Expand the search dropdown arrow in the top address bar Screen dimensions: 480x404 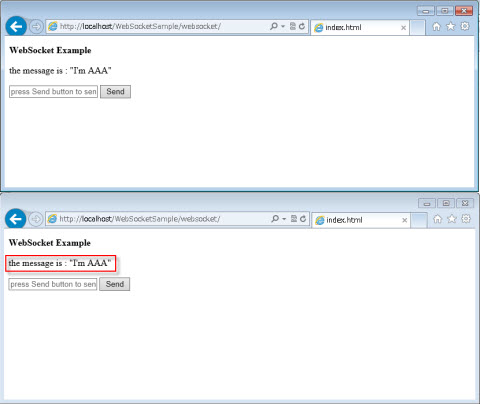(x=283, y=26)
